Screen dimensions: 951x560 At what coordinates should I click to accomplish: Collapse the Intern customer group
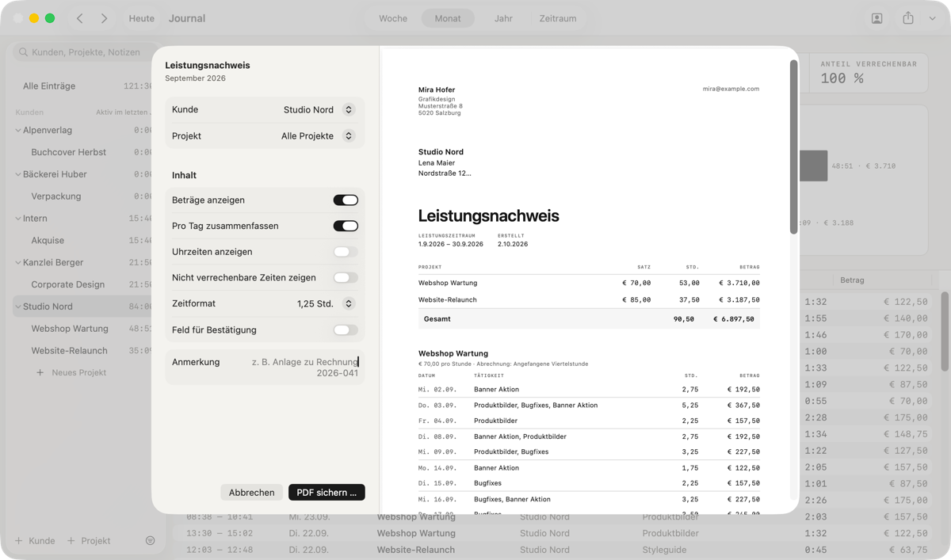pyautogui.click(x=18, y=219)
